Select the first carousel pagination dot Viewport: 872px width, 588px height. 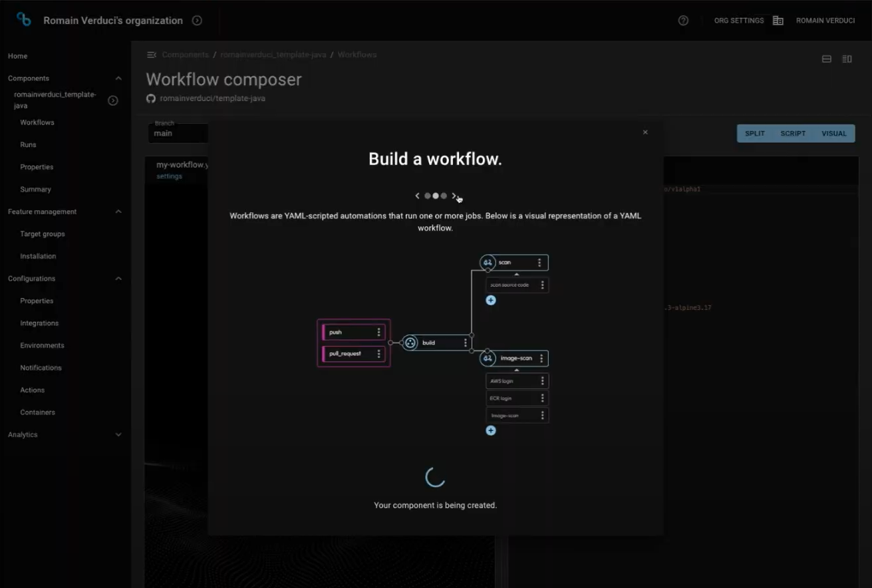coord(428,196)
